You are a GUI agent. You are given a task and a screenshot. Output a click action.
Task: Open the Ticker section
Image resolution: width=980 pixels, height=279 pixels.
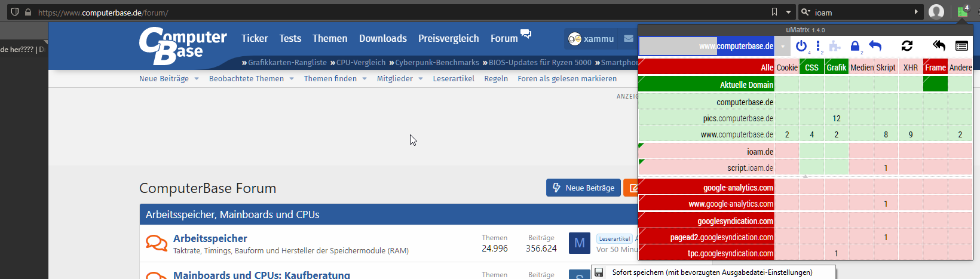point(255,38)
